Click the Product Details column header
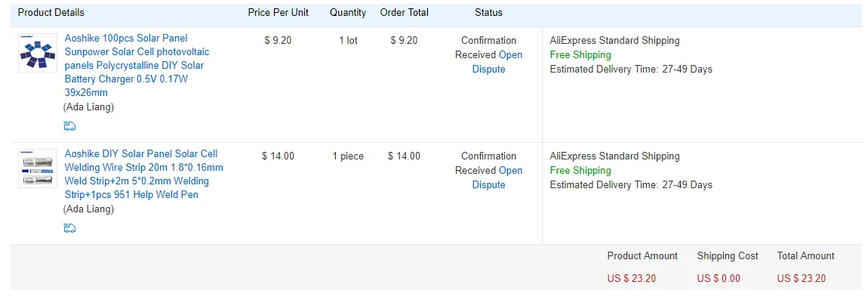This screenshot has height=297, width=868. (51, 12)
